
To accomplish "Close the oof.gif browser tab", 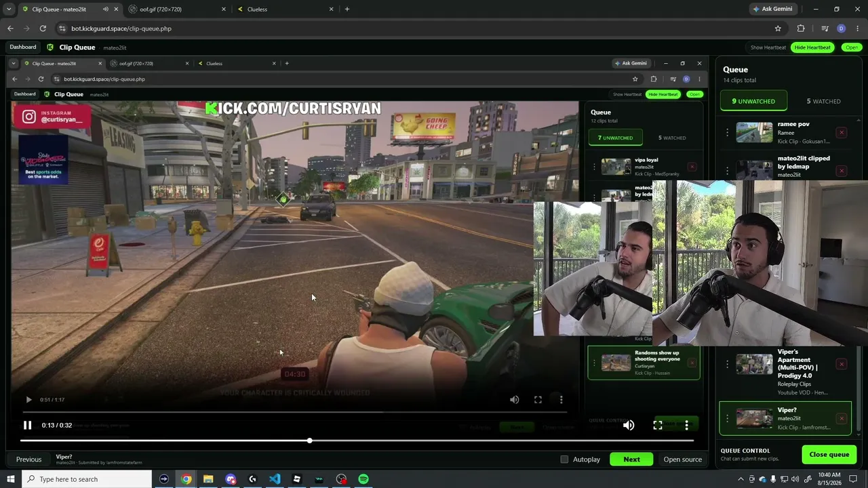I will tap(224, 9).
